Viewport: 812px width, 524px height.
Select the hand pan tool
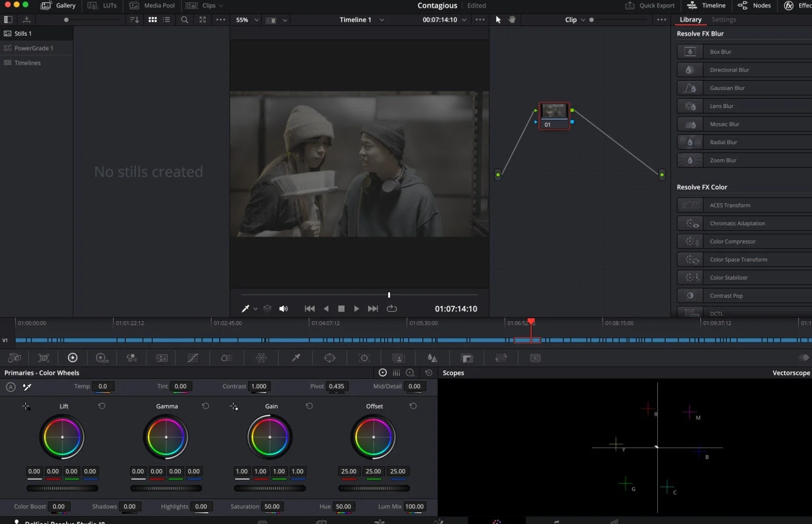point(512,20)
